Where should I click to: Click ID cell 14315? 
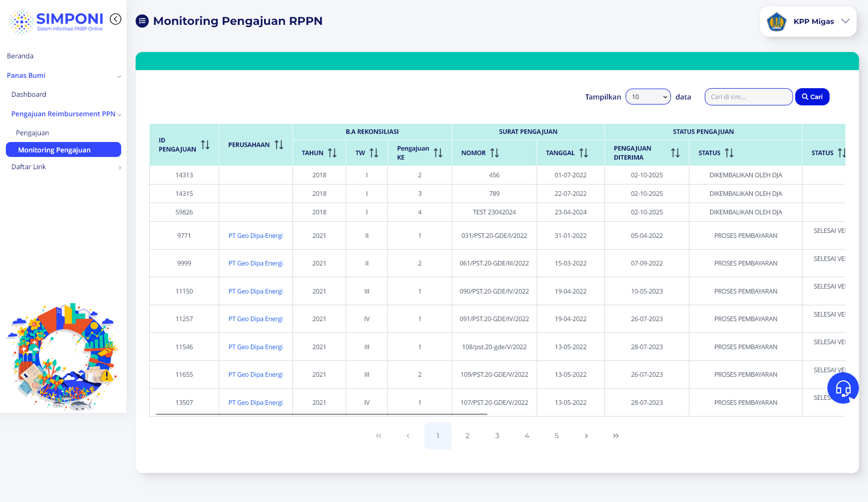click(184, 194)
